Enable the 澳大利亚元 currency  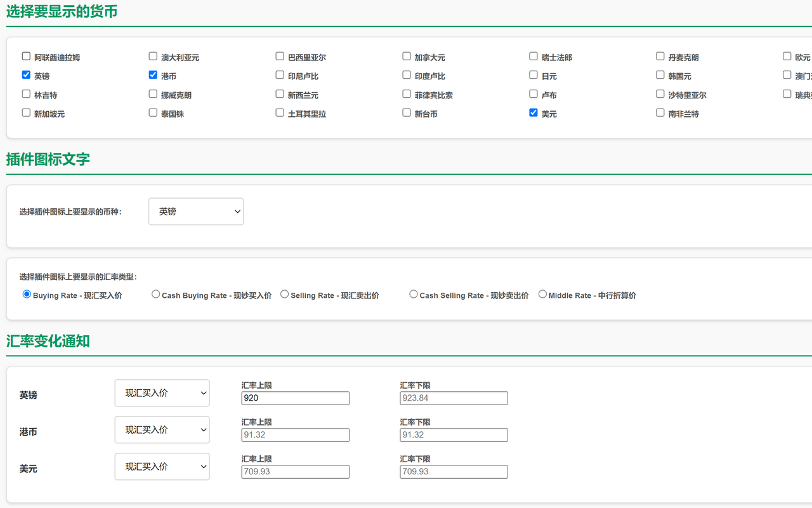tap(152, 56)
